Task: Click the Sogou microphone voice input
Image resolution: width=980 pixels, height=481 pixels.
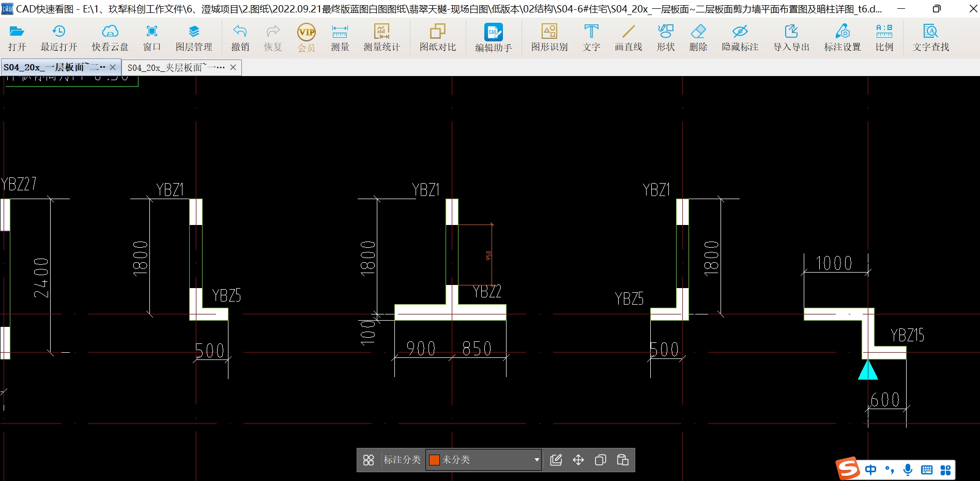Action: (x=908, y=470)
